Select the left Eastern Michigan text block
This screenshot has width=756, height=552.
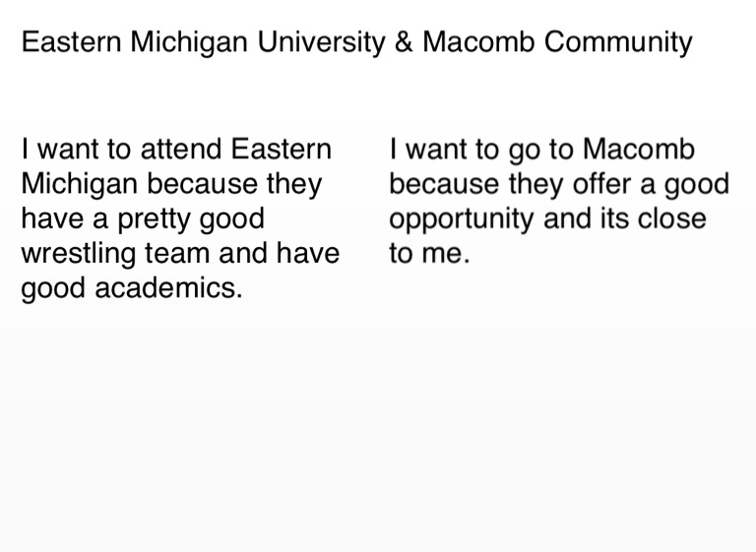180,219
